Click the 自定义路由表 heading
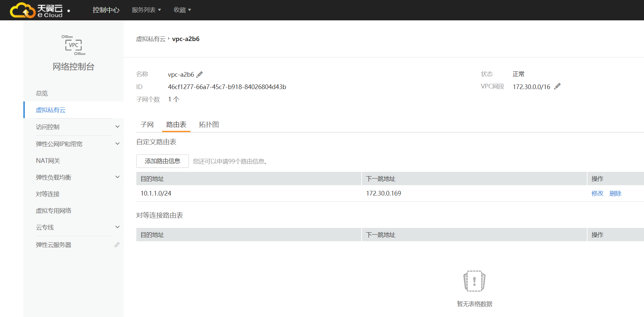The width and height of the screenshot is (644, 317). 156,142
